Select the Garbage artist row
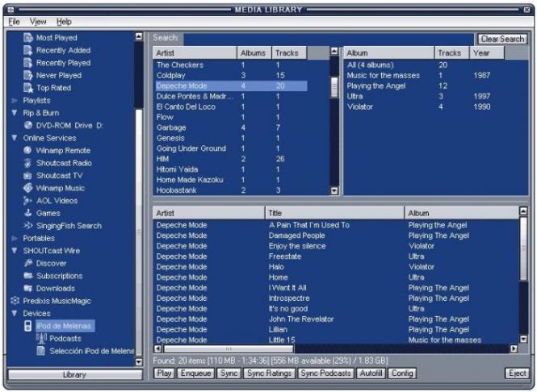 pyautogui.click(x=232, y=127)
